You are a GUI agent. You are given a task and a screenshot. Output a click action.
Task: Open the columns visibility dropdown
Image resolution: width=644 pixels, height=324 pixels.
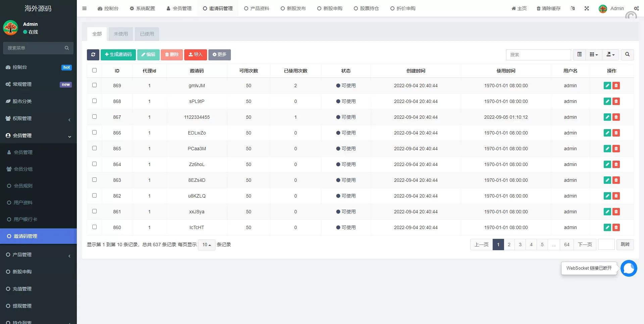point(594,55)
